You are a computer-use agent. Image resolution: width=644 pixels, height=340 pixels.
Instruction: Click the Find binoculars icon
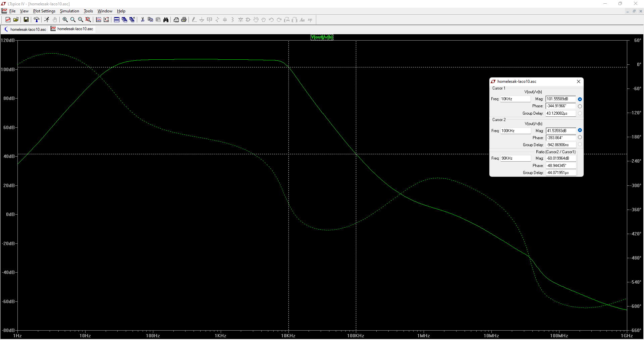[166, 20]
